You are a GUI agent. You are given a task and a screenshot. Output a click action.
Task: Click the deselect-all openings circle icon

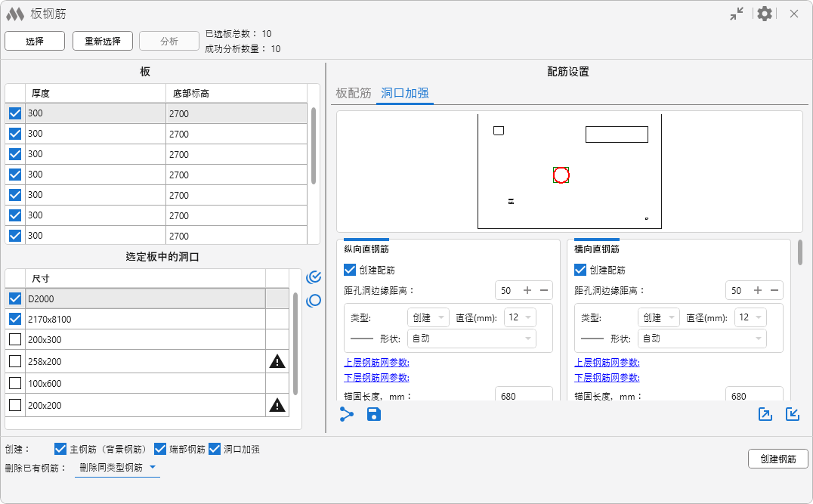click(x=314, y=301)
